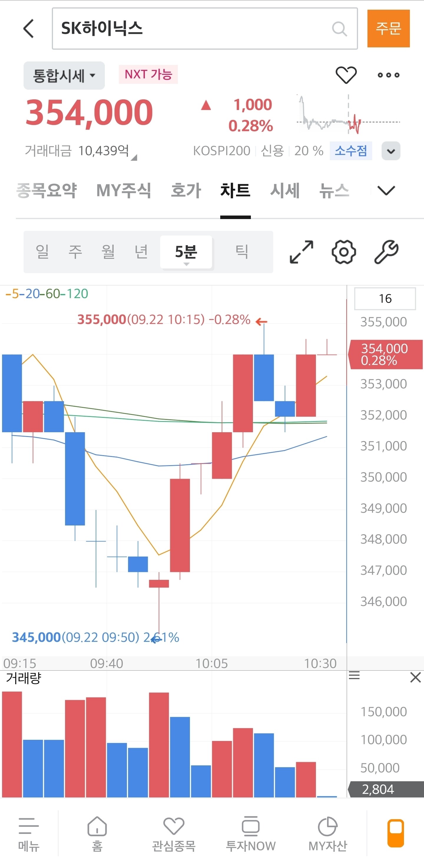The image size is (424, 868).
Task: Switch chart period to 틱
Action: click(242, 252)
